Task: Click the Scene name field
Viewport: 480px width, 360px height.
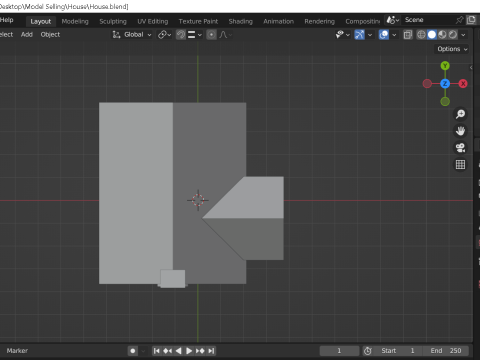Action: click(428, 20)
